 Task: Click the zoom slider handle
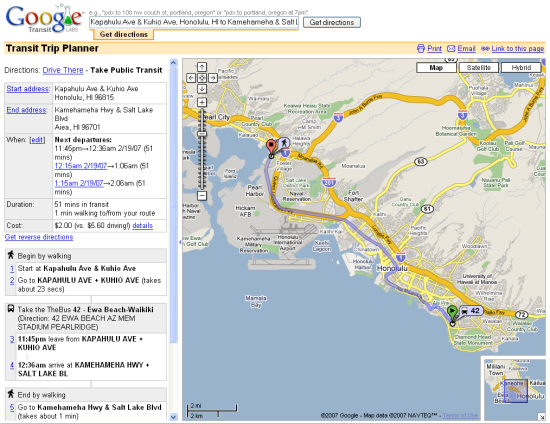[x=202, y=134]
